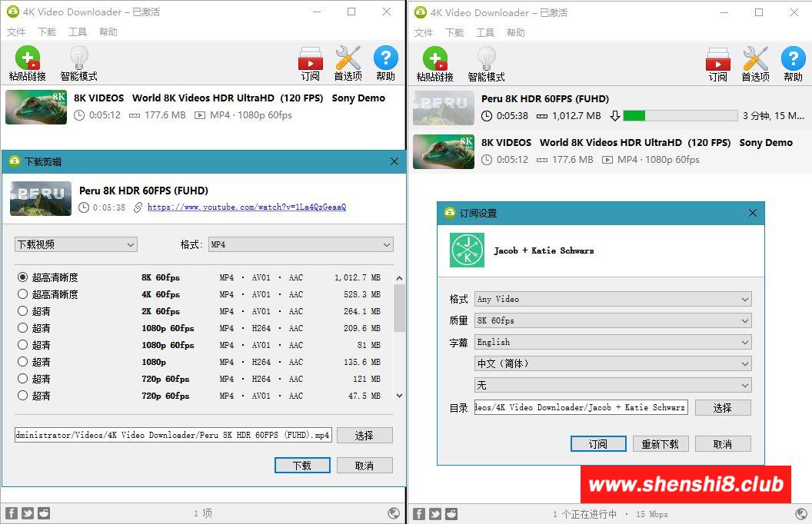
Task: Select 1080p 60fps H264 209.6 MB option
Action: [x=22, y=327]
